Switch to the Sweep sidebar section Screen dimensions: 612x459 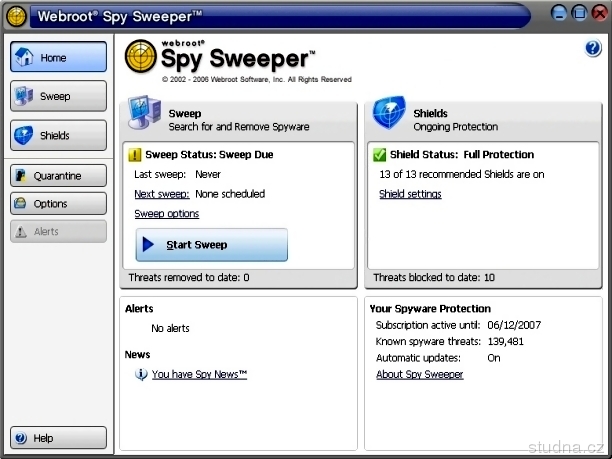click(x=59, y=96)
